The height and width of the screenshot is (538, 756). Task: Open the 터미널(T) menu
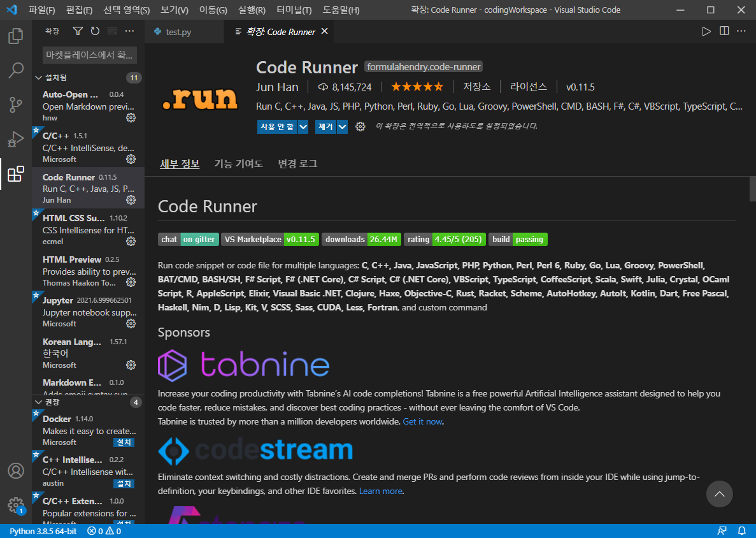click(x=294, y=10)
